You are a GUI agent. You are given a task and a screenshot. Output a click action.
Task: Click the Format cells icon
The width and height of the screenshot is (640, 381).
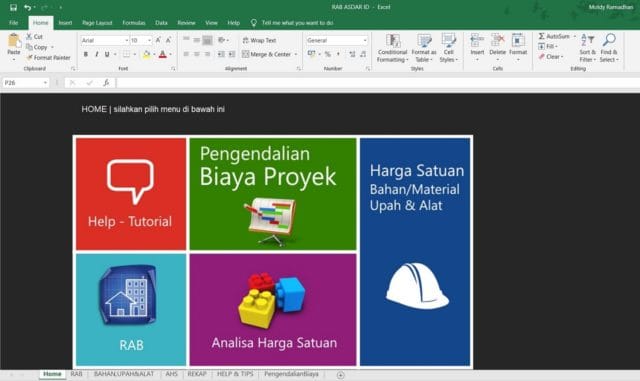518,41
